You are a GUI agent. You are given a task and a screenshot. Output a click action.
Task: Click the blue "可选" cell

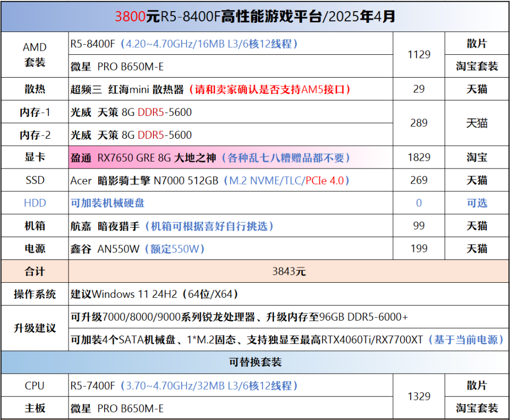[477, 203]
